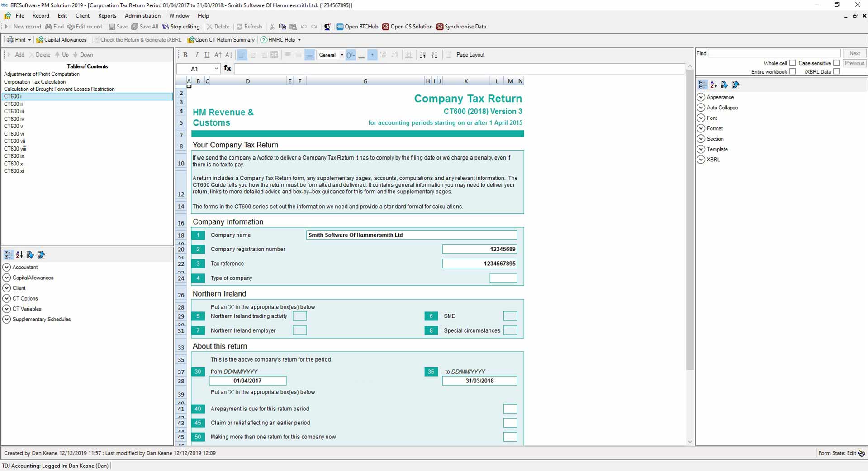This screenshot has height=471, width=868.
Task: Apply italic formatting
Action: (196, 55)
